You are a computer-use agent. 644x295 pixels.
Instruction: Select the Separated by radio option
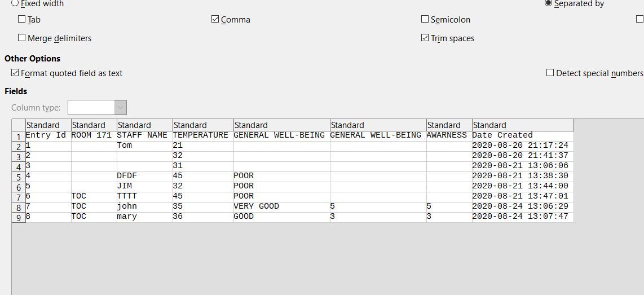pos(548,3)
